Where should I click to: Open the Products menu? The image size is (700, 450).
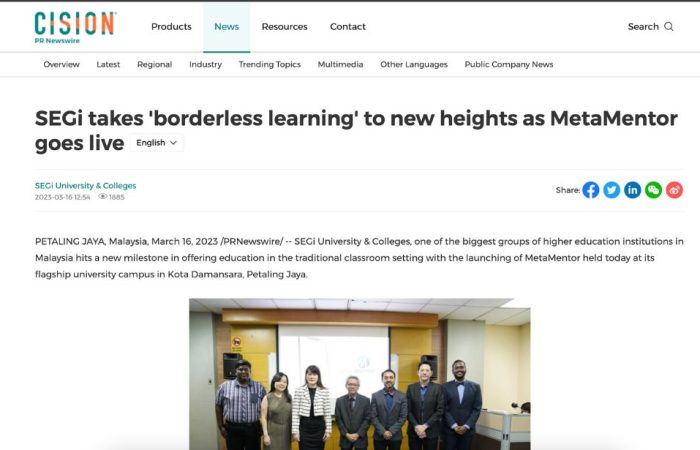(171, 27)
